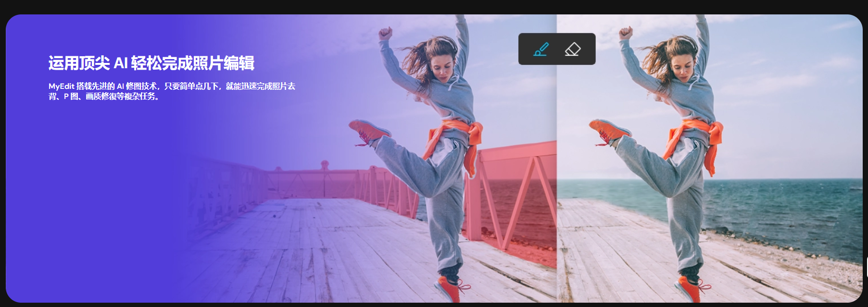Click the raised orange sneaker in left photo
This screenshot has height=307, width=868.
[x=368, y=130]
